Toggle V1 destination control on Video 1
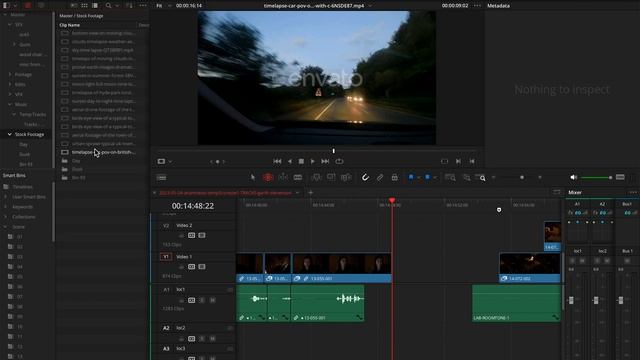This screenshot has width=640, height=360. [166, 257]
